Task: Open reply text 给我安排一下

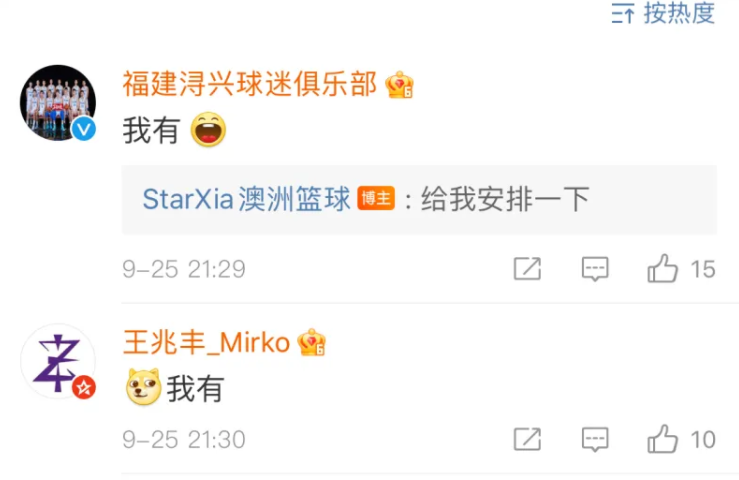Action: click(x=505, y=199)
